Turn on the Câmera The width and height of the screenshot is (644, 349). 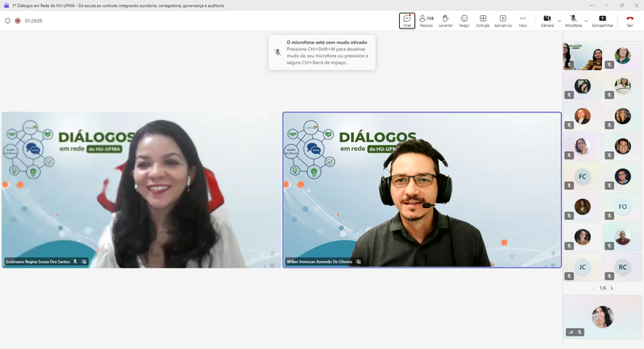tap(547, 20)
